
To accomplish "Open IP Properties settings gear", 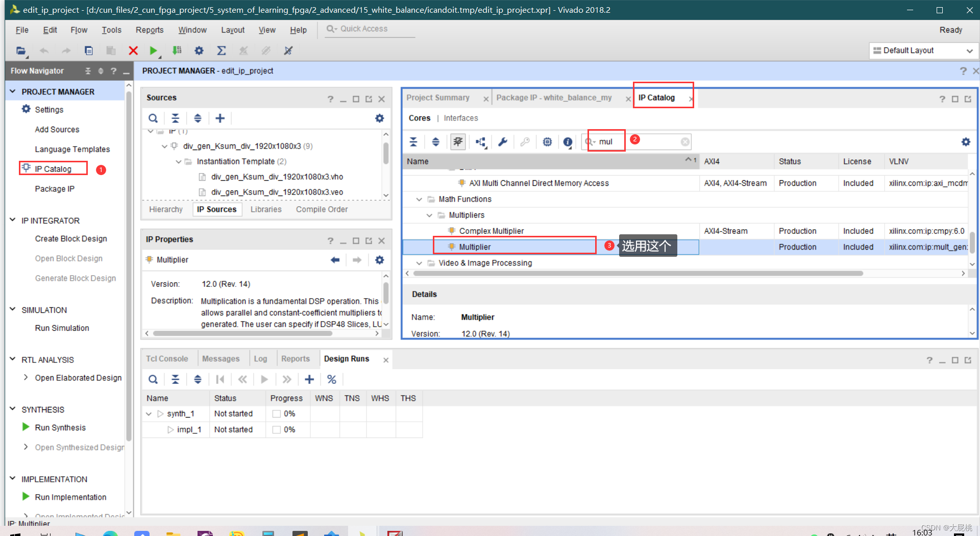I will [379, 260].
